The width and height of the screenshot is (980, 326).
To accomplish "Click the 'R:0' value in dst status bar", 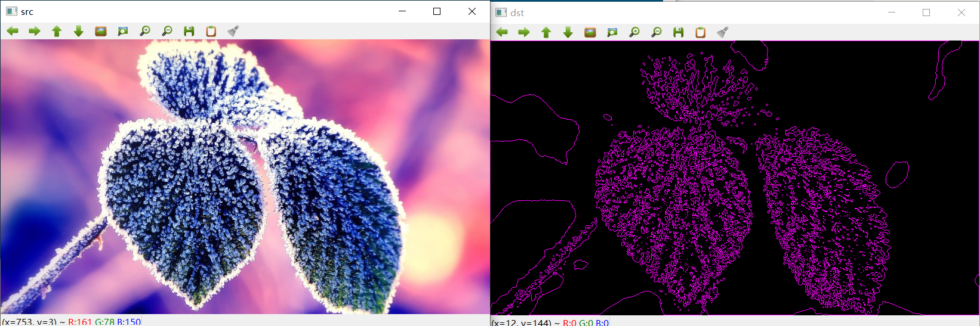I will [x=569, y=322].
